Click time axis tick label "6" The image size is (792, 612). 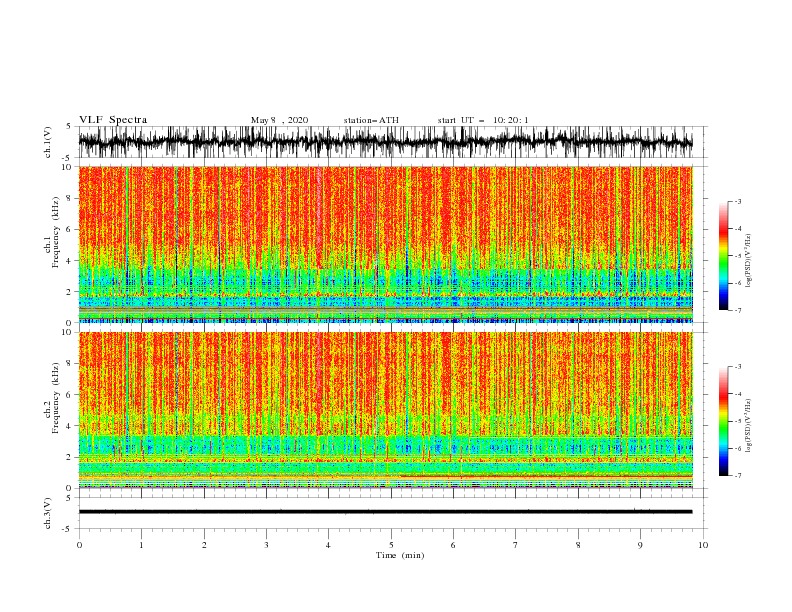pos(453,545)
